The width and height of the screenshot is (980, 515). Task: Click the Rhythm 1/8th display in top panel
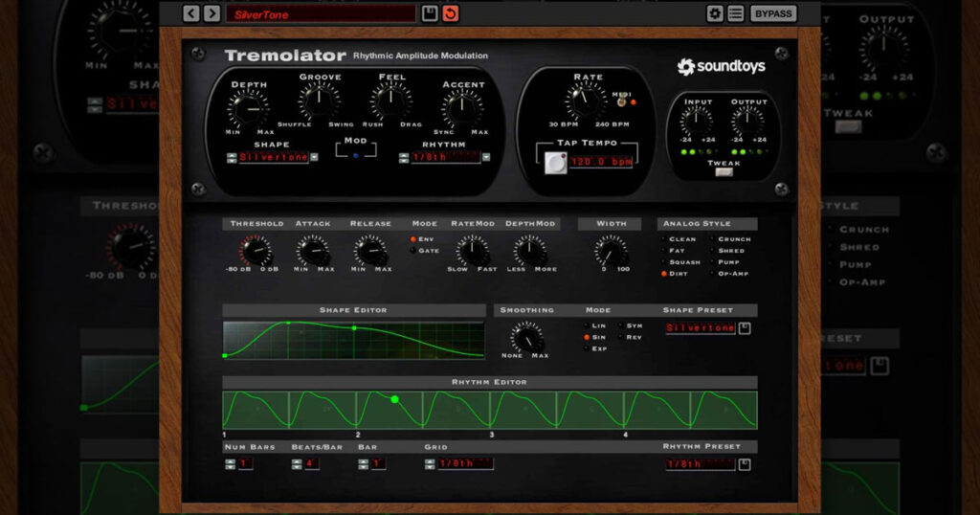coord(446,158)
